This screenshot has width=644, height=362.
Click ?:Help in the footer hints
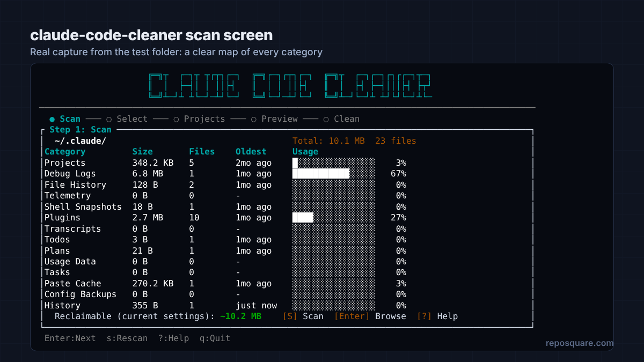coord(173,338)
